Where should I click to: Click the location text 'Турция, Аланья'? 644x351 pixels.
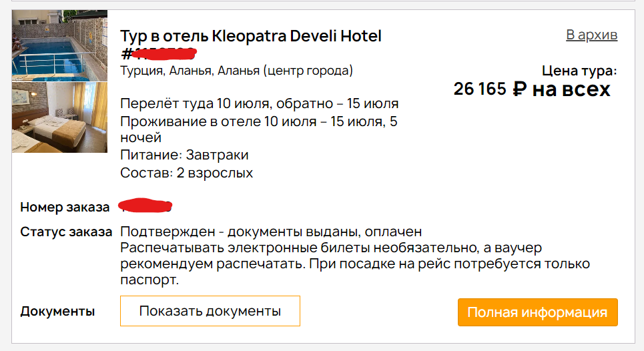click(236, 70)
